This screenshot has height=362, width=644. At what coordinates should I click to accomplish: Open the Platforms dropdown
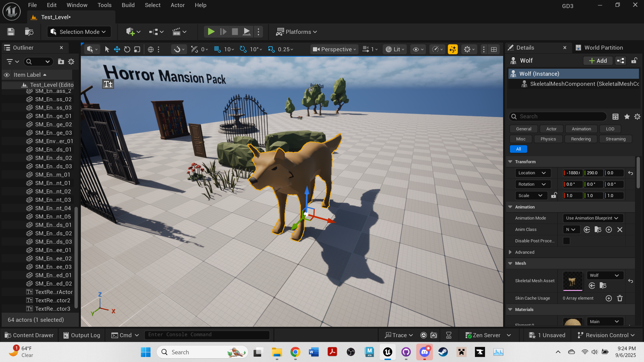coord(296,32)
